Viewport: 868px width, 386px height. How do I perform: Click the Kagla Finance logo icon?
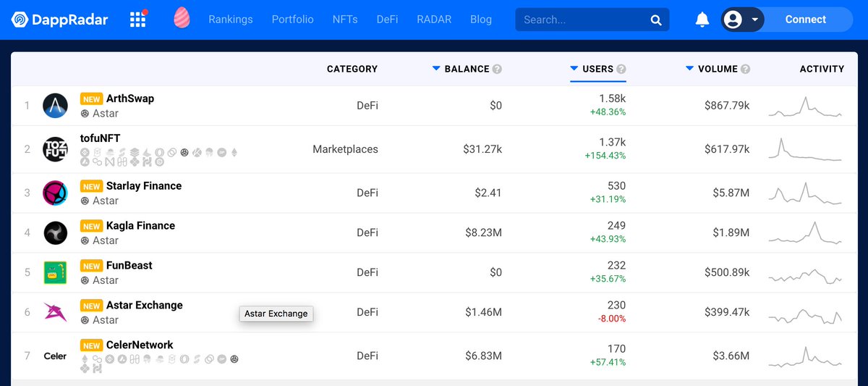click(55, 232)
